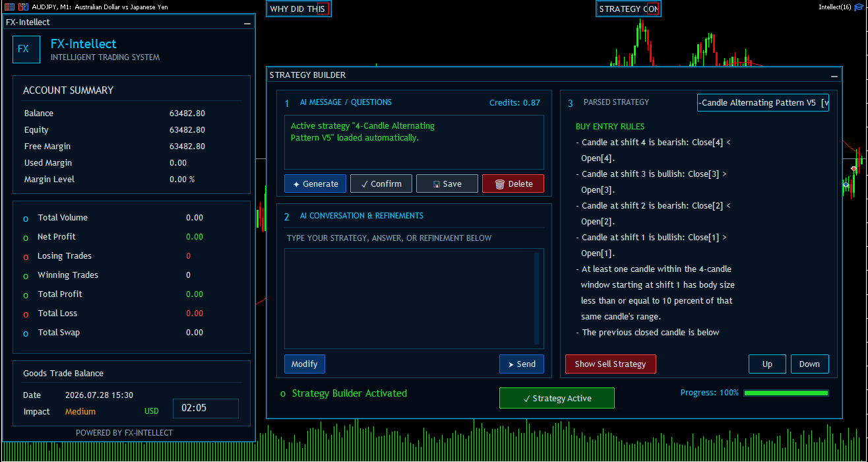Click the Intellect(16) label

(835, 7)
